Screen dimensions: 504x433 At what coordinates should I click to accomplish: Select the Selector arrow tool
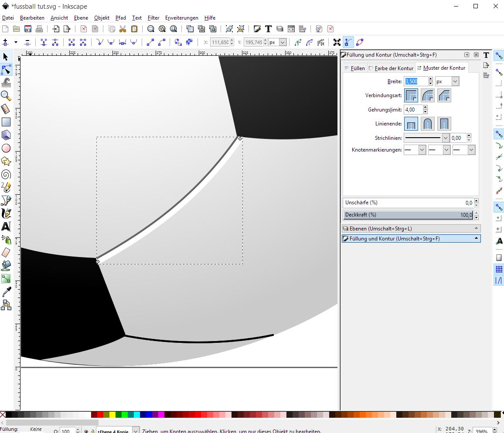(x=6, y=57)
